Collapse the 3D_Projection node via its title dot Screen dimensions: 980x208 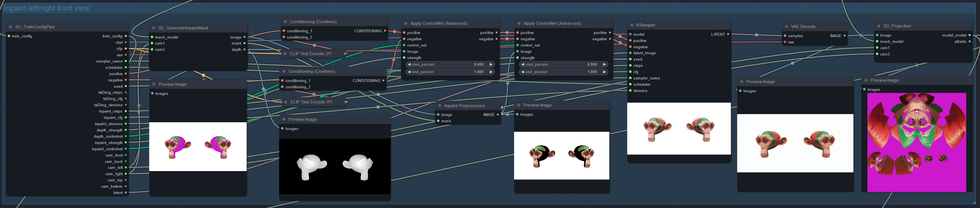[878, 26]
